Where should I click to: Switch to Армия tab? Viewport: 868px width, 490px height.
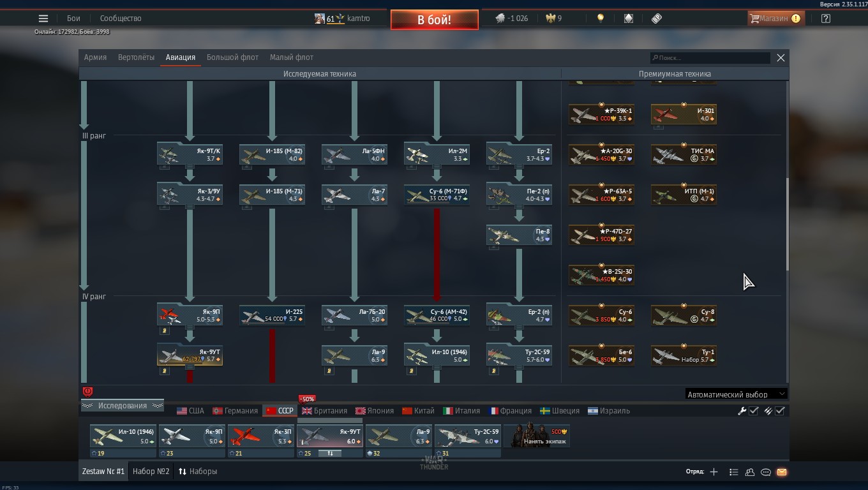pos(95,57)
